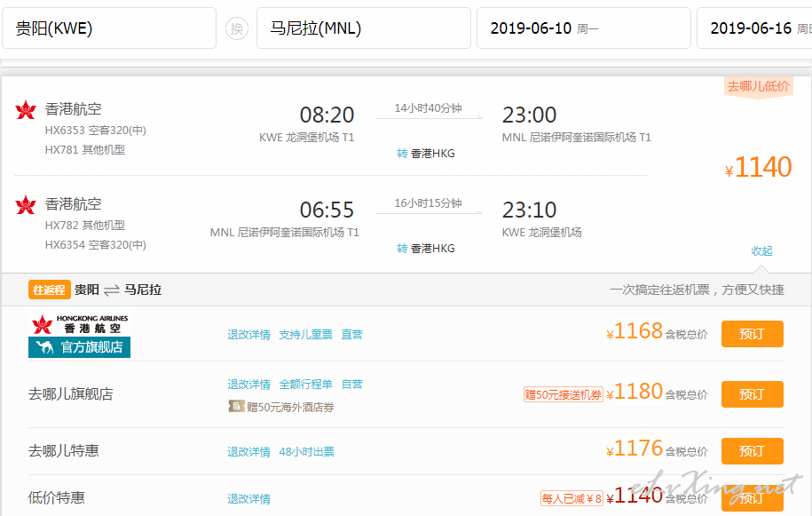Click the 往返程 round-trip badge
Viewport: 812px width, 516px height.
pyautogui.click(x=49, y=290)
